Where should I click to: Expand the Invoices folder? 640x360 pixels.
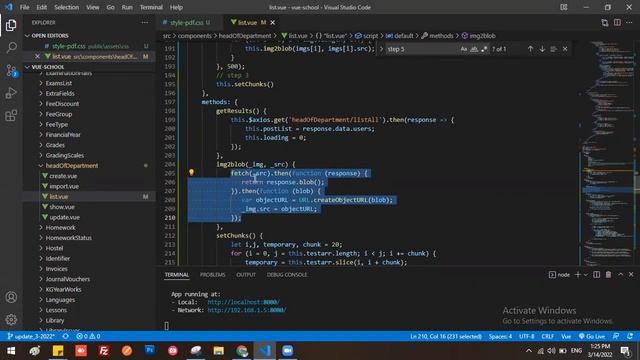point(56,269)
